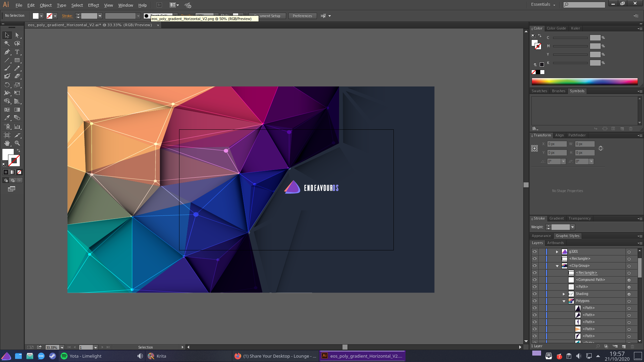Select the Artboard tool
The image size is (644, 362).
7,135
